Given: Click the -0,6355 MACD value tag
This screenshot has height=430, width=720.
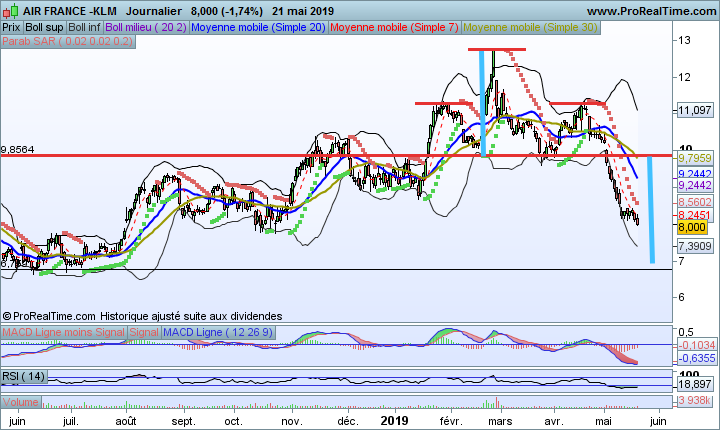Looking at the screenshot, I should point(697,358).
